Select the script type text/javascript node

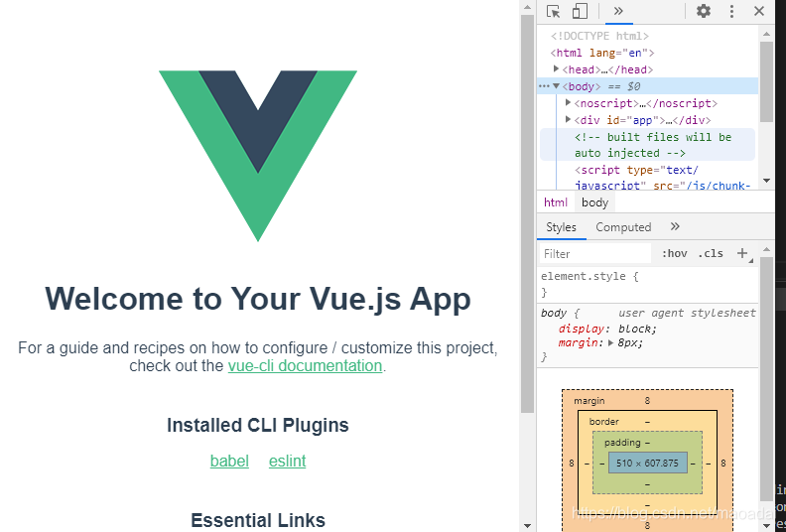click(x=662, y=178)
